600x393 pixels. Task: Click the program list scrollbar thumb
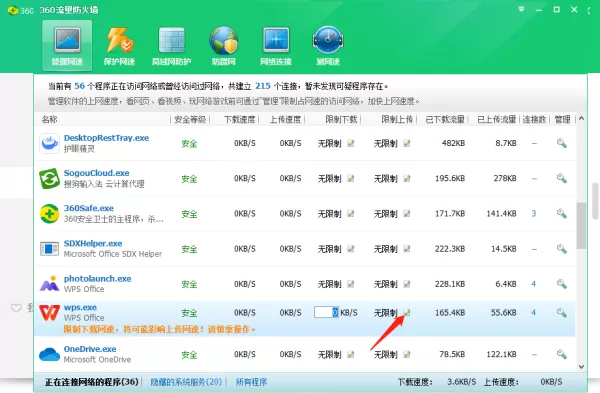pos(581,226)
